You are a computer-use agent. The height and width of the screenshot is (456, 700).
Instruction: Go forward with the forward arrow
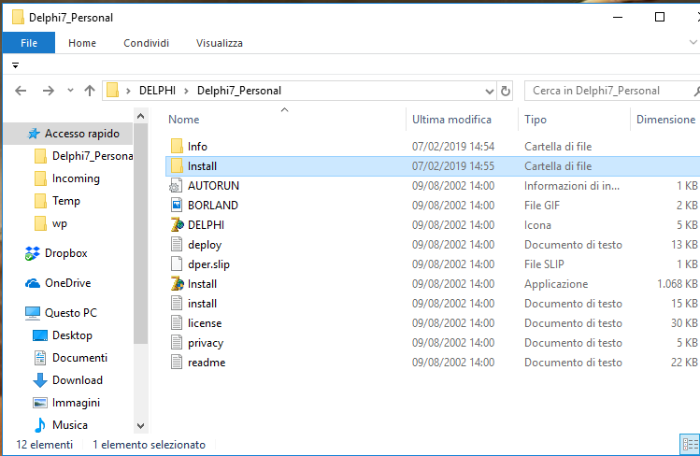[x=48, y=91]
